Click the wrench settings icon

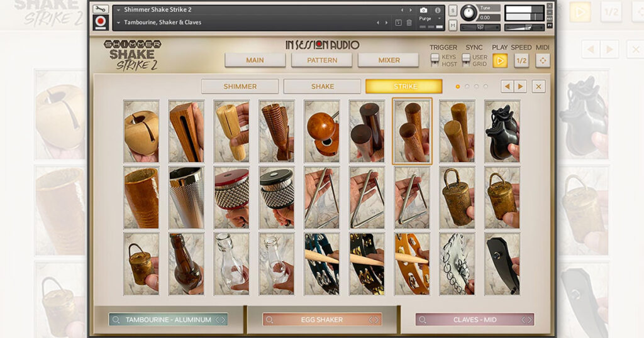100,9
